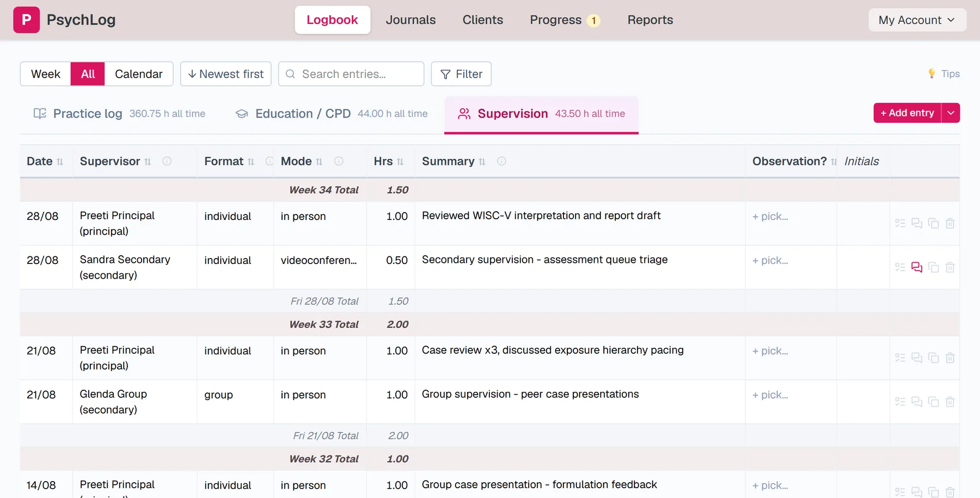Image resolution: width=980 pixels, height=498 pixels.
Task: Focus the Search entries field
Action: (351, 74)
